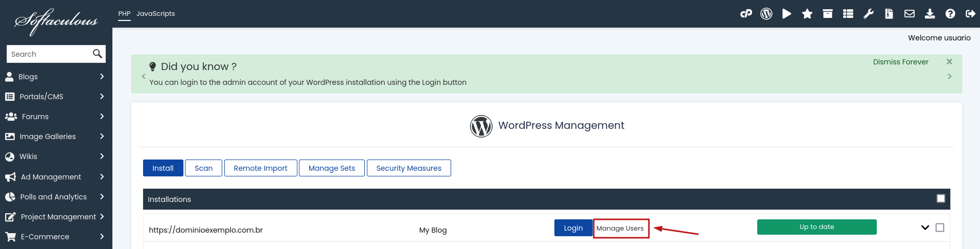Check the dominioexemplo.com.br installation checkbox
Image resolution: width=980 pixels, height=249 pixels.
click(x=940, y=228)
